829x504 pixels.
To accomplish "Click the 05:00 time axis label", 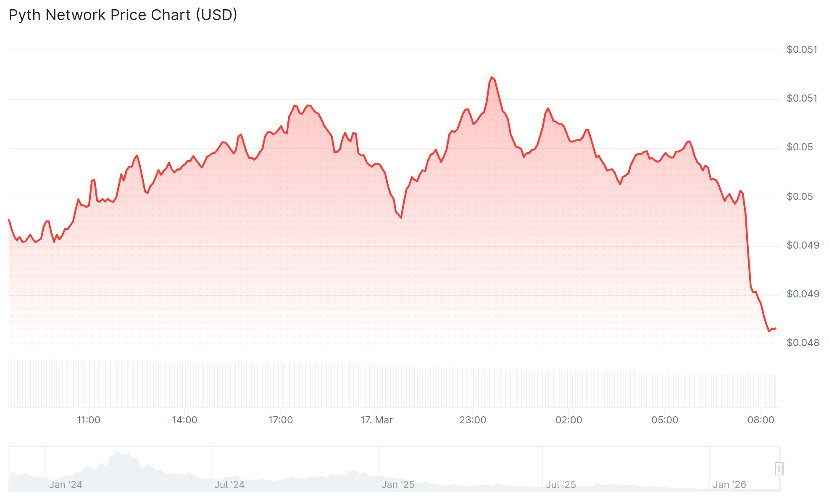I will point(665,420).
